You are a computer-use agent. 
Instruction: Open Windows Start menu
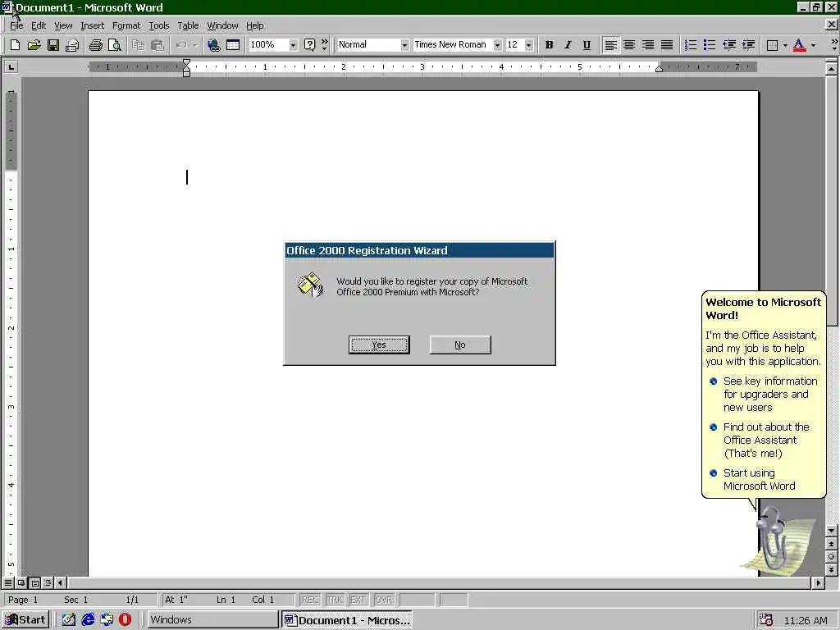tap(25, 620)
